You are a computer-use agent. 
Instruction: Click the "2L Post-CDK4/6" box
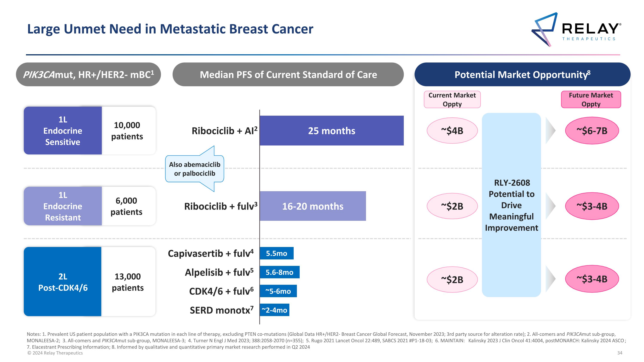pos(63,282)
